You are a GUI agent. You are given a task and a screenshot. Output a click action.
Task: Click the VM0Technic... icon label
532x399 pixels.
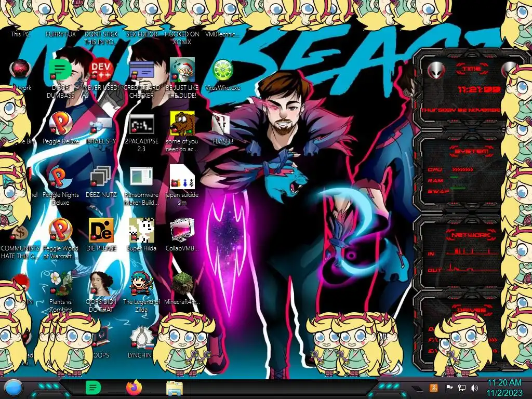pos(222,34)
